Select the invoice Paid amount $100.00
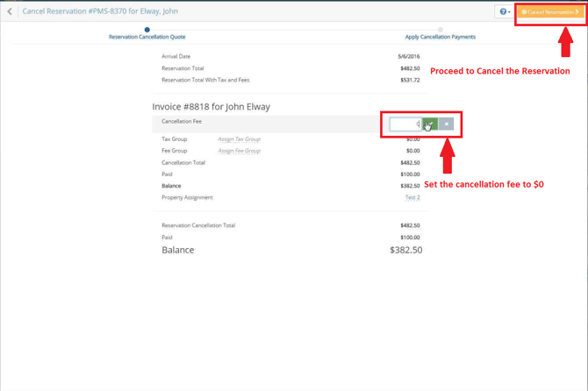The image size is (588, 391). click(410, 174)
